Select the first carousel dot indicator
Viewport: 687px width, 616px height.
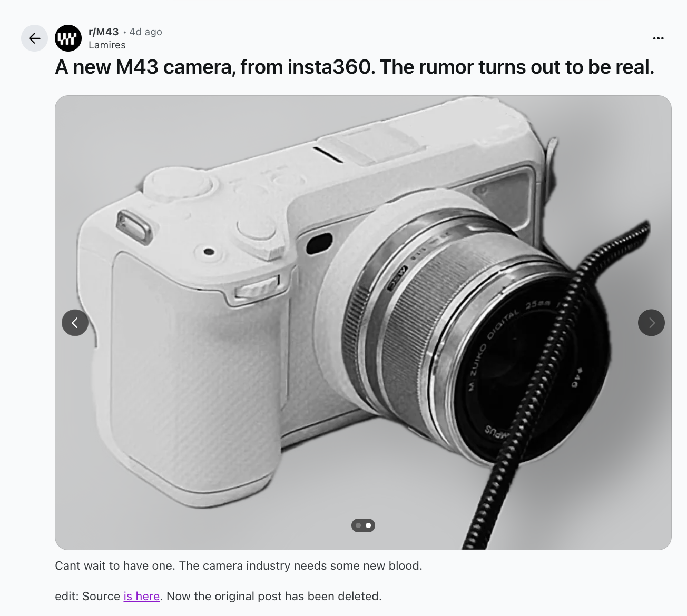(358, 525)
